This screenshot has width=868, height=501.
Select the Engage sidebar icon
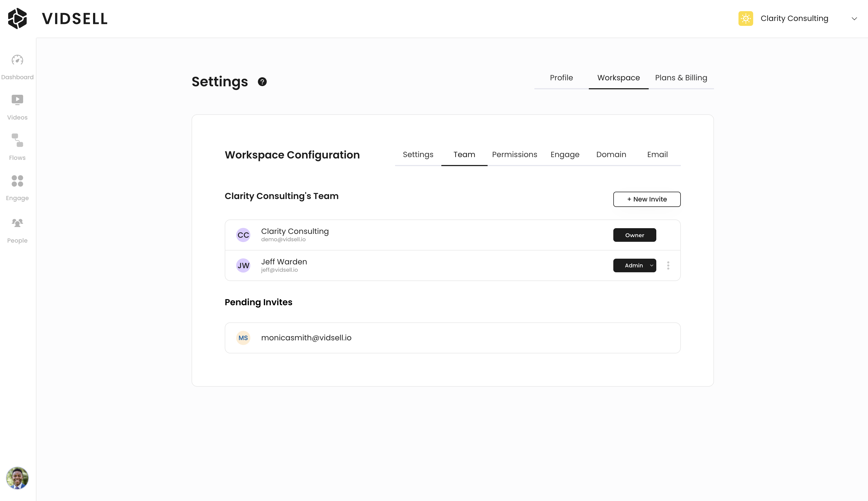(17, 181)
